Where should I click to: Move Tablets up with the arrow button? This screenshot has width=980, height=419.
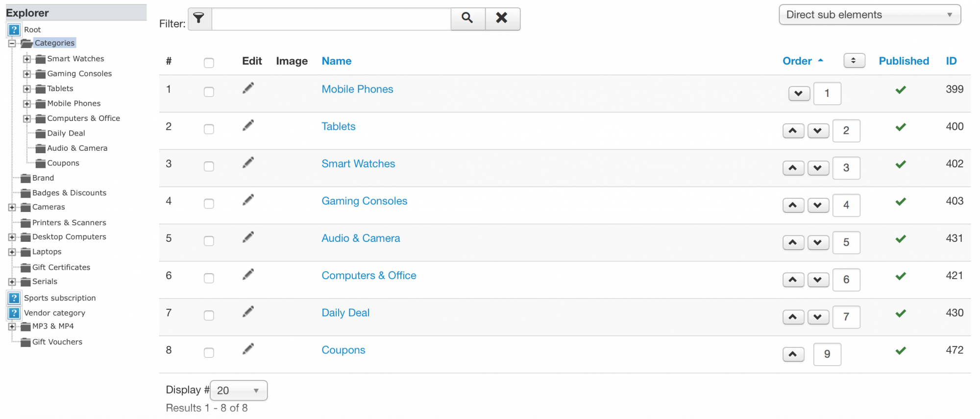[793, 131]
